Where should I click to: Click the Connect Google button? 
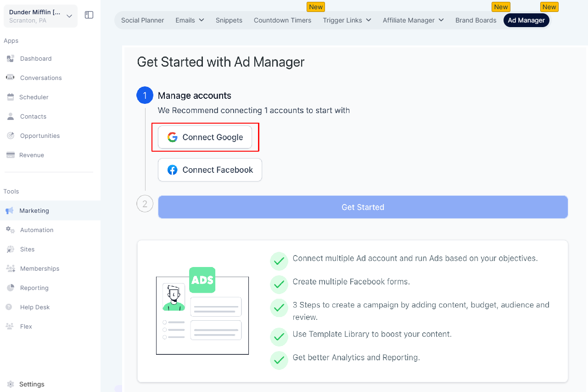pyautogui.click(x=205, y=137)
